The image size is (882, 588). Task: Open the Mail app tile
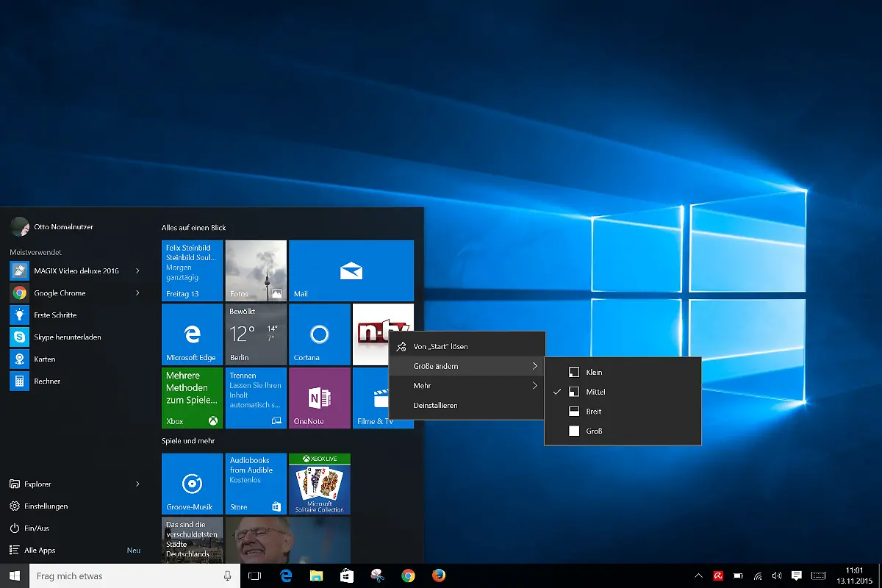pyautogui.click(x=351, y=270)
